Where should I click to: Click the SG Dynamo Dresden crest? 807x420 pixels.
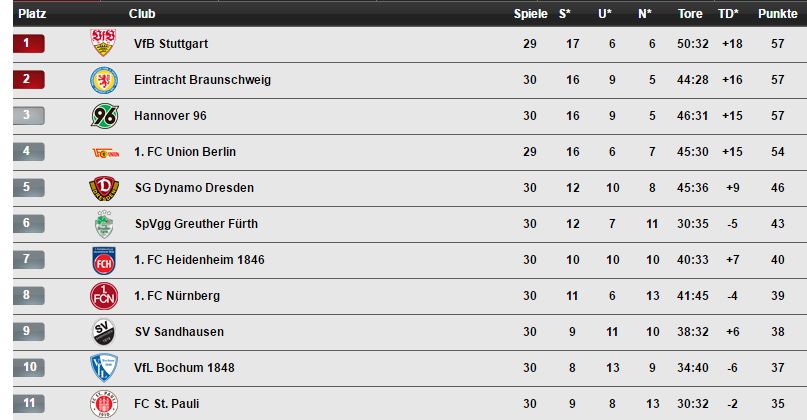pyautogui.click(x=104, y=188)
